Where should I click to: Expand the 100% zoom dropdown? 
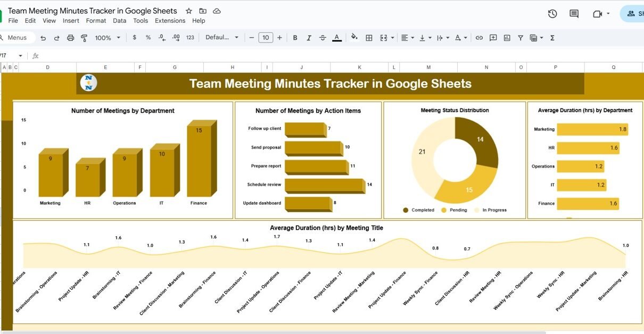coord(108,38)
